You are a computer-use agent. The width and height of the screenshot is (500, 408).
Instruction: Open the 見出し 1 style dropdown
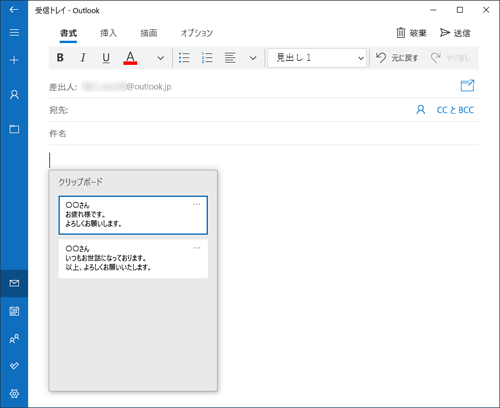coord(317,58)
